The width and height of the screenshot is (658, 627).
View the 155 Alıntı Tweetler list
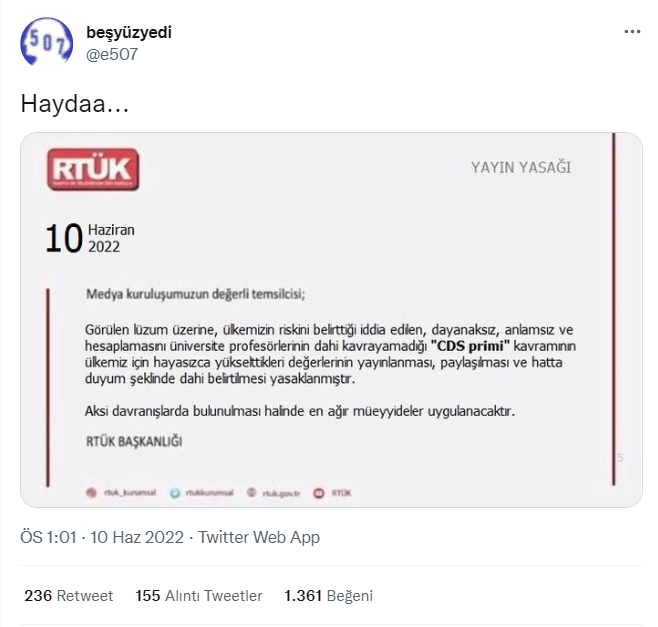(198, 596)
